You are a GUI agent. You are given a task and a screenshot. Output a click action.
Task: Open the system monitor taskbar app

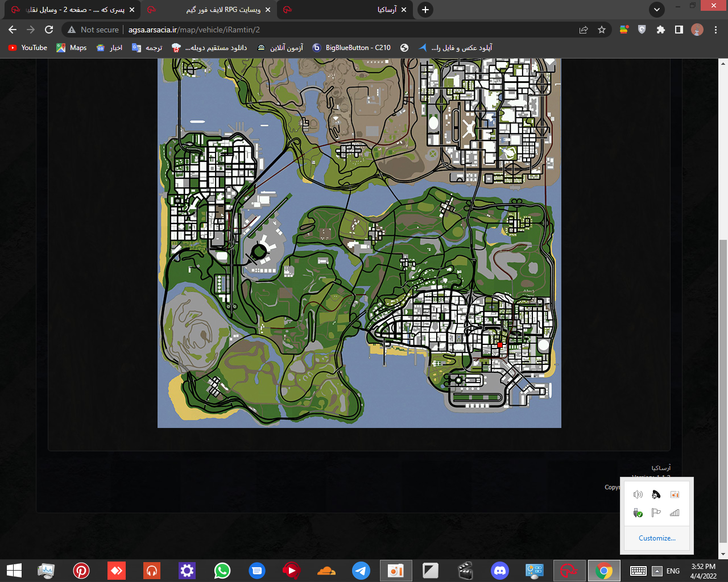pos(46,571)
